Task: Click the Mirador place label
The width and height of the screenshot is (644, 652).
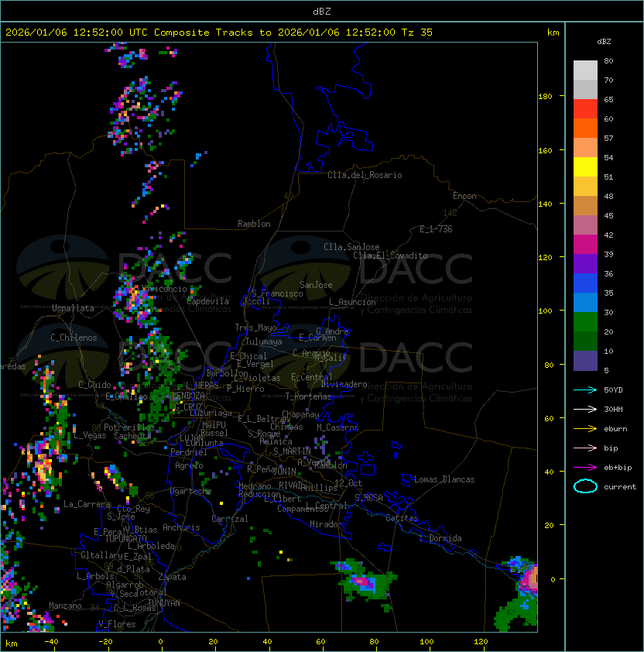Action: click(327, 524)
